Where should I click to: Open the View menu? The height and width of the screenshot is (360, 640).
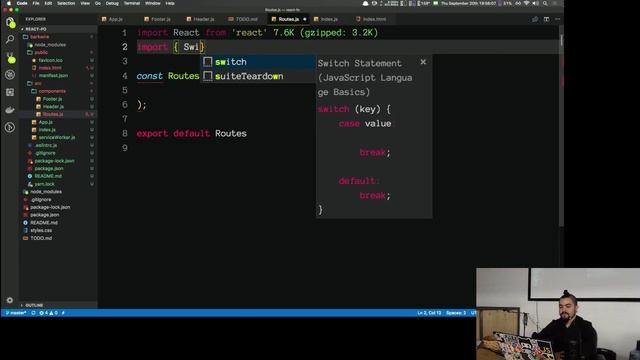click(x=85, y=3)
